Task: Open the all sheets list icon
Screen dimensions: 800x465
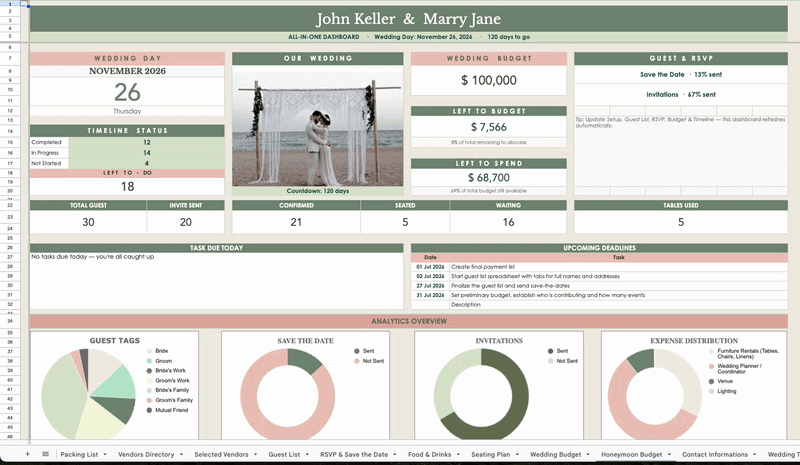Action: tap(45, 454)
